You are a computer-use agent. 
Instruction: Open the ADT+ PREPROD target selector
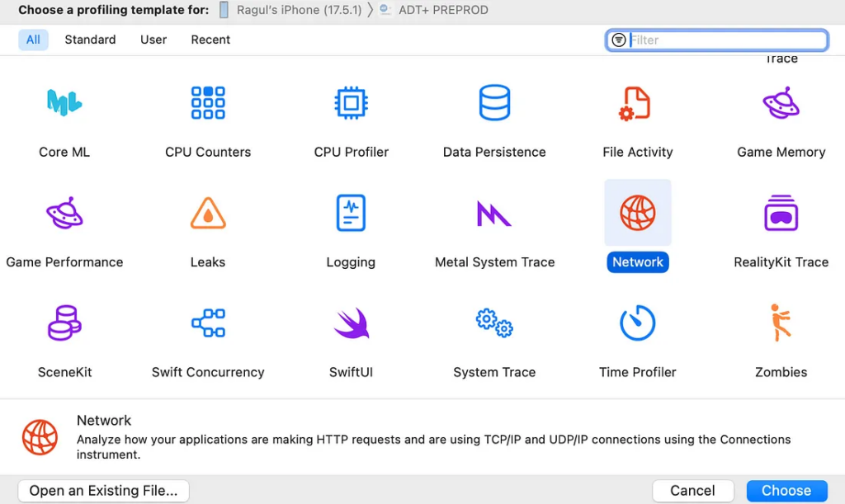434,10
